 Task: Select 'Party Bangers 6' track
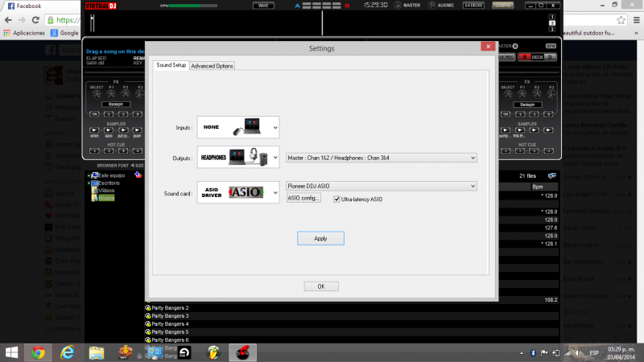click(170, 339)
